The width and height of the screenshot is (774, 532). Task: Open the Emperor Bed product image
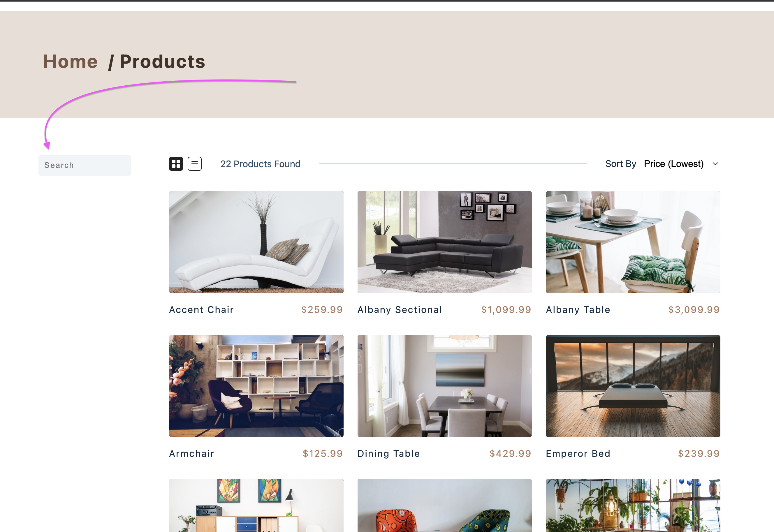coord(633,386)
